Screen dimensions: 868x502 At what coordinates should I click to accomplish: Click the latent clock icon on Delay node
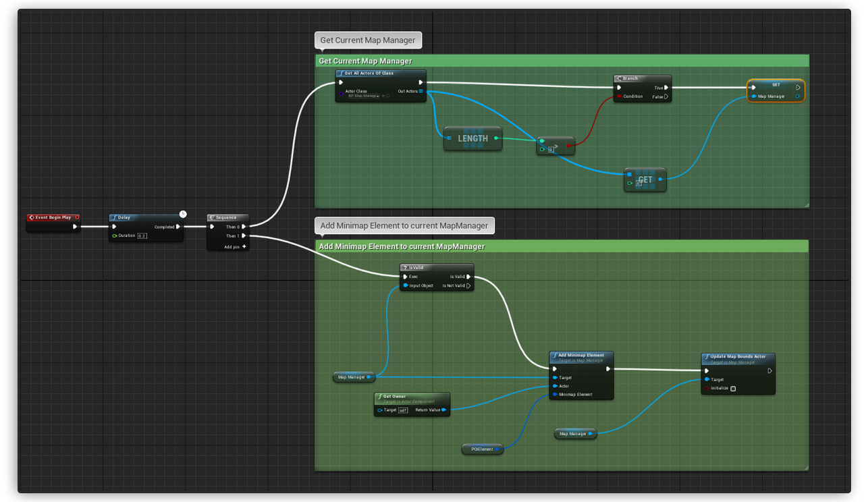click(x=183, y=214)
